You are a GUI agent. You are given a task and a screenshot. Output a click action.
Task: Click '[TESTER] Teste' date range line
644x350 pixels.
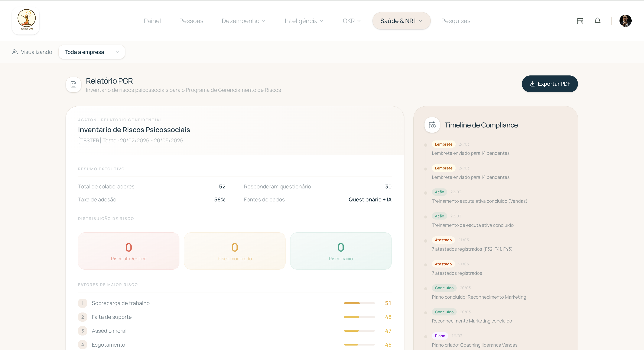coord(130,140)
